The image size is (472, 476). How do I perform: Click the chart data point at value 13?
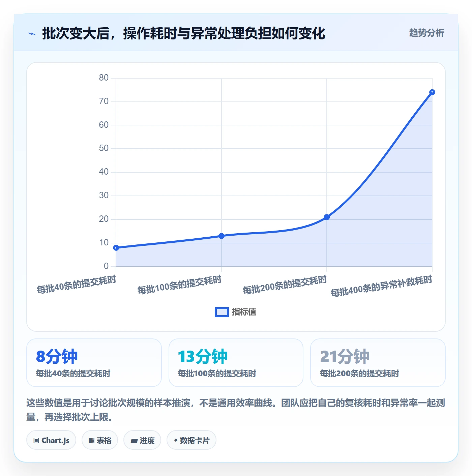pos(222,236)
